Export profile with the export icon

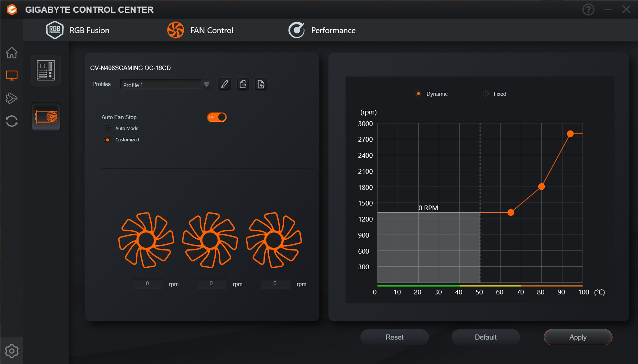(243, 85)
